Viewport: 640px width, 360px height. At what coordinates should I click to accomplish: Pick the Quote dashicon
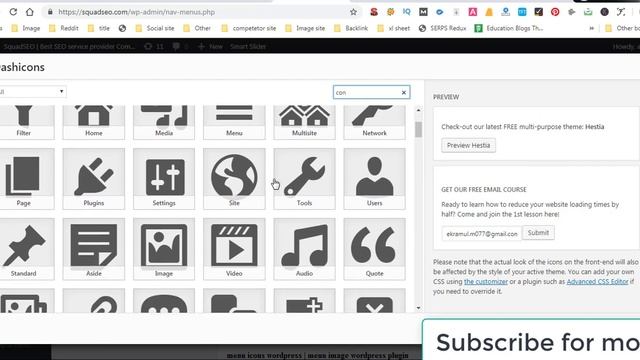coord(374,249)
